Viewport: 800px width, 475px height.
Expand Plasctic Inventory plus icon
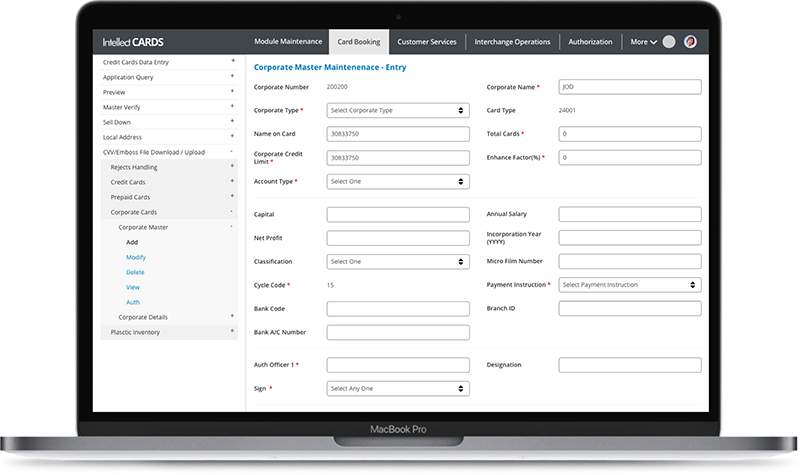click(x=232, y=331)
